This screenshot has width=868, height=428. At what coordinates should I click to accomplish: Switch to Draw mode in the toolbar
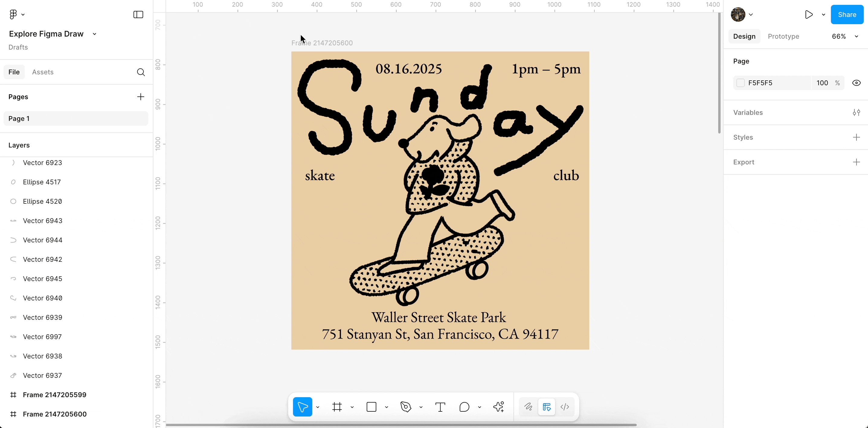click(528, 407)
